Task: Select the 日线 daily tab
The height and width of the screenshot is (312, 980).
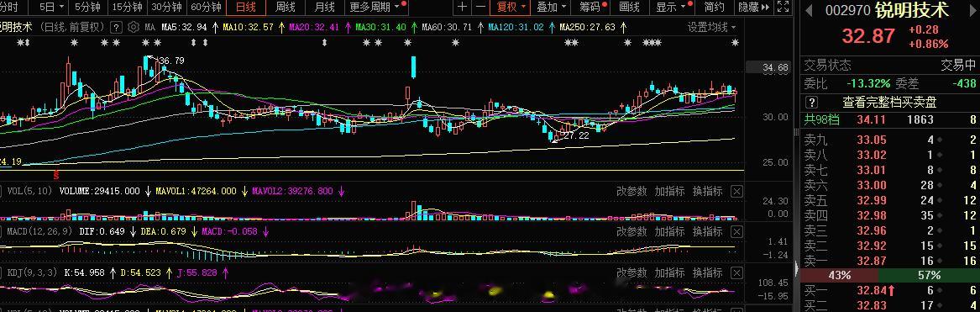Action: click(x=245, y=8)
